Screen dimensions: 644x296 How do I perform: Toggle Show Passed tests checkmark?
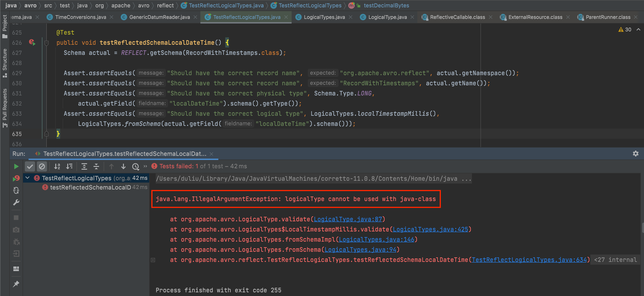(30, 166)
